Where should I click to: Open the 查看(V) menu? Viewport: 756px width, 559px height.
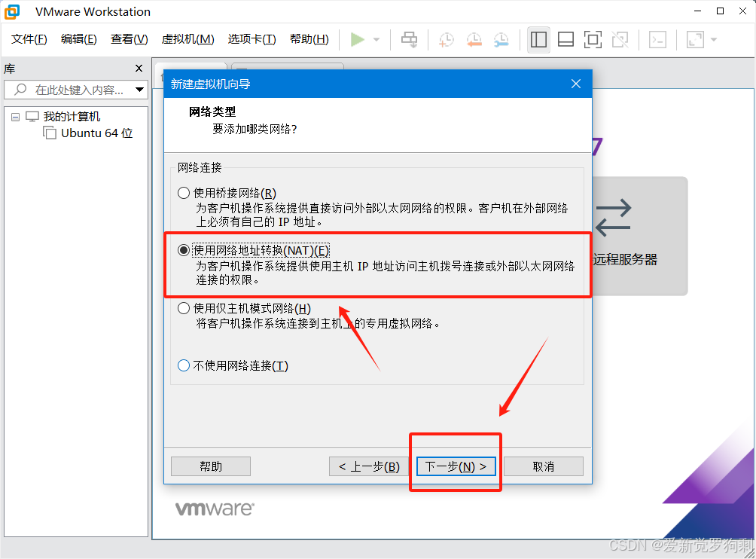[130, 39]
